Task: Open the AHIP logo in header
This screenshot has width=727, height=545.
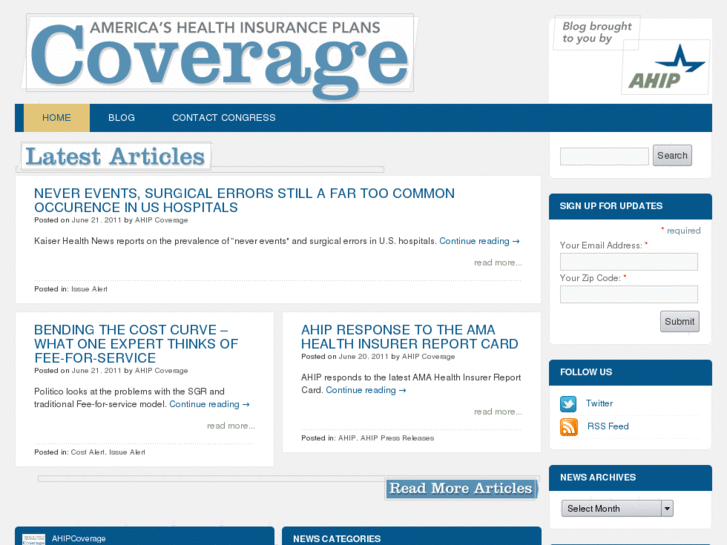Action: click(x=666, y=67)
